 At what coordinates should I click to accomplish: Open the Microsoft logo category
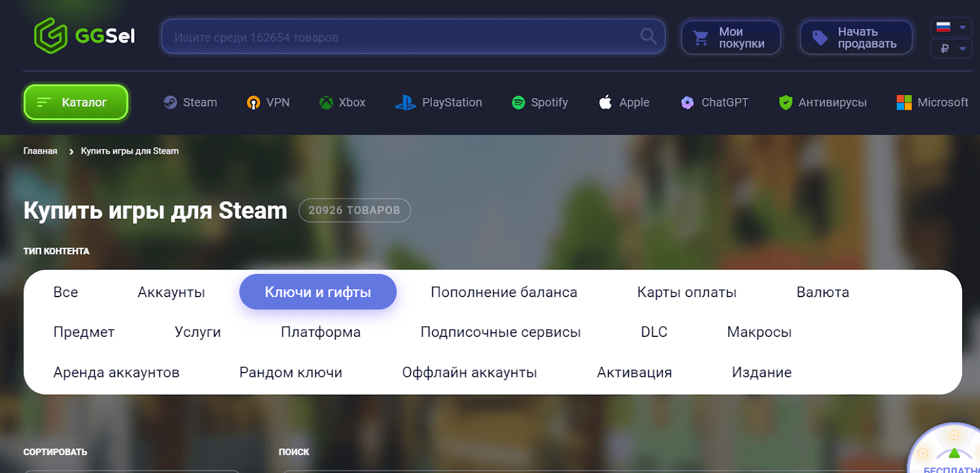[x=904, y=102]
